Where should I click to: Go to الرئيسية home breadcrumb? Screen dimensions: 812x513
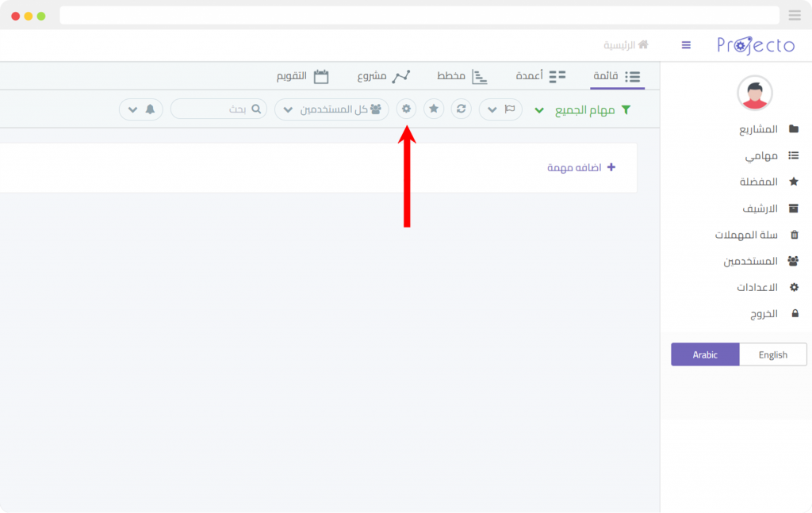pos(626,45)
